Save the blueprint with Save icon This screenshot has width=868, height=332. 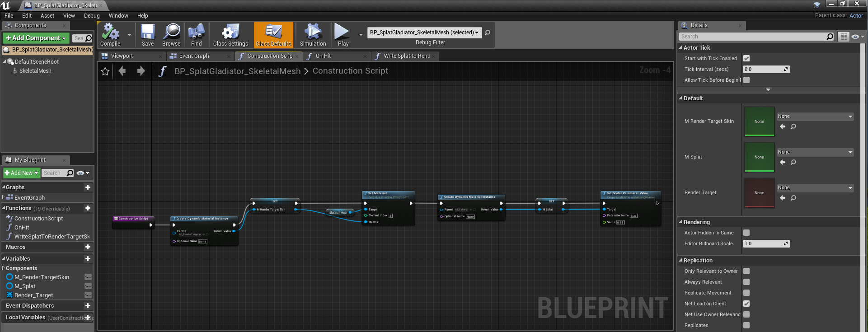pos(148,35)
